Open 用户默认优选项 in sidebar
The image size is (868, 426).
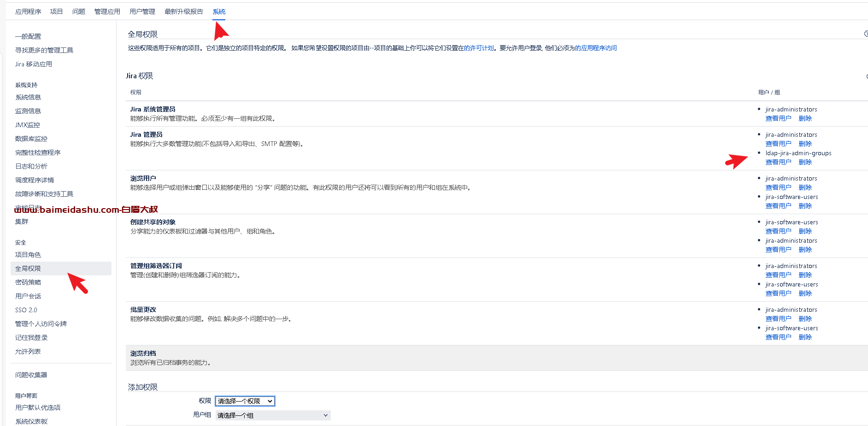click(x=38, y=408)
